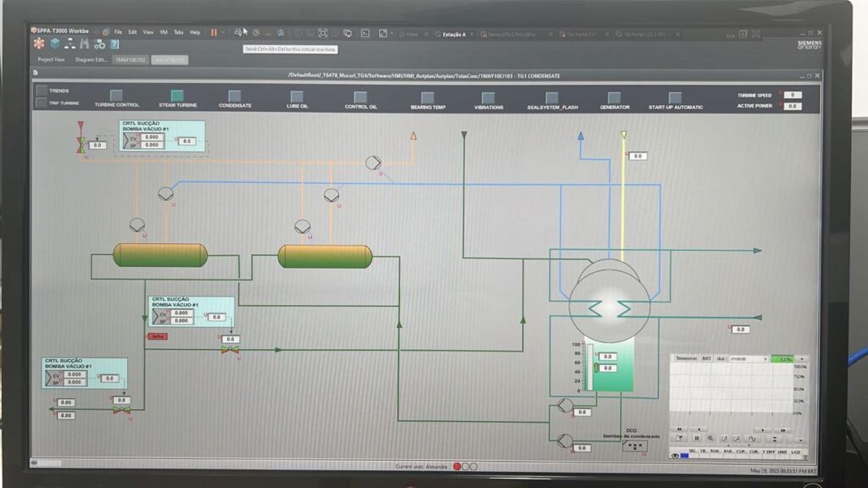Click the green 100% trend zoom field

click(782, 359)
